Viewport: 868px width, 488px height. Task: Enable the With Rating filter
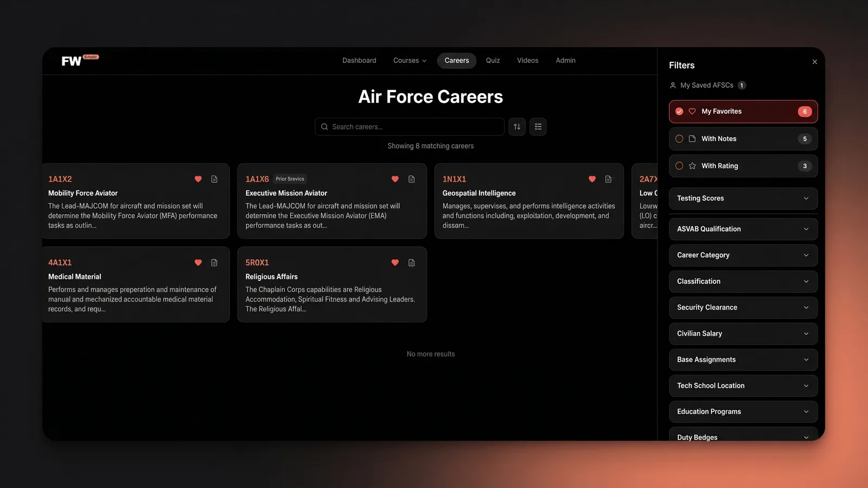click(679, 166)
